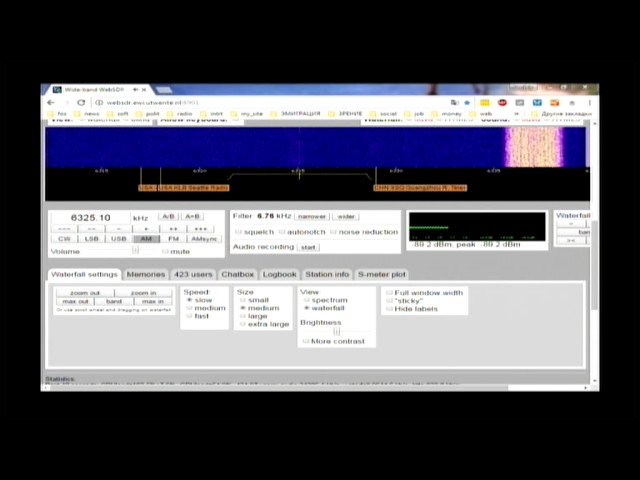Make the filter narrower
The height and width of the screenshot is (480, 640).
point(312,217)
